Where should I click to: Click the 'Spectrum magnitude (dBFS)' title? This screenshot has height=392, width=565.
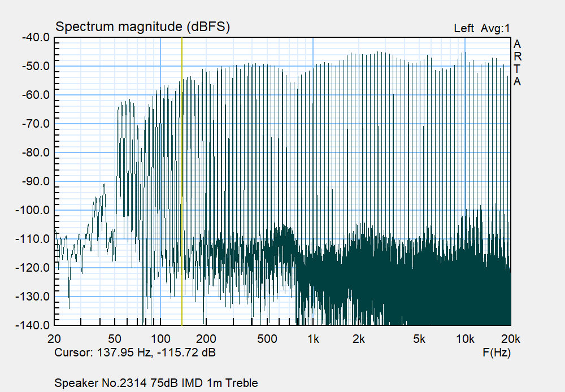click(x=142, y=27)
